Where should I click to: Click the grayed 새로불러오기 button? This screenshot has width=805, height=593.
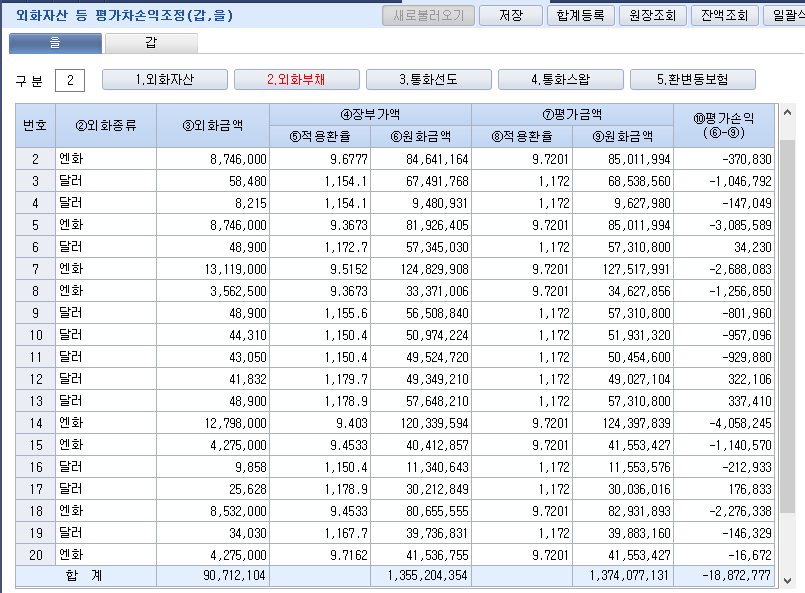pyautogui.click(x=428, y=15)
